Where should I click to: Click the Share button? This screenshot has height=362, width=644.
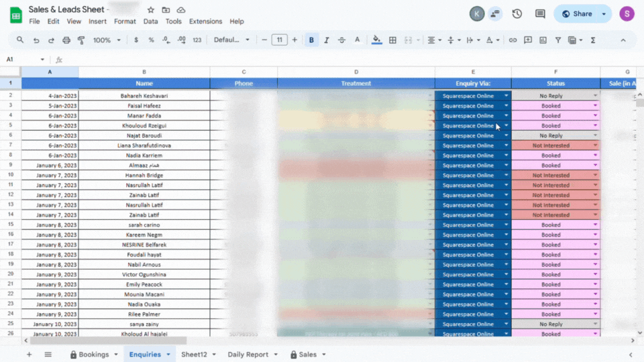(577, 13)
